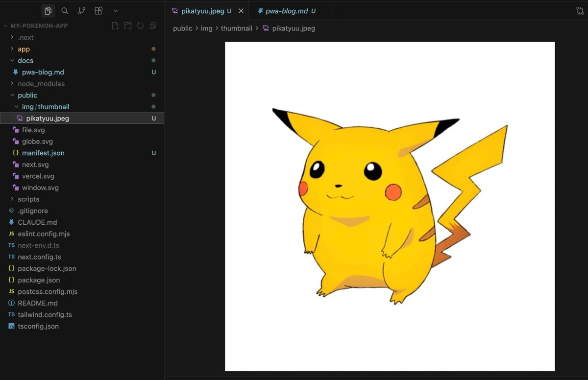
Task: Switch to the pwa-blog.md tab
Action: coord(287,11)
